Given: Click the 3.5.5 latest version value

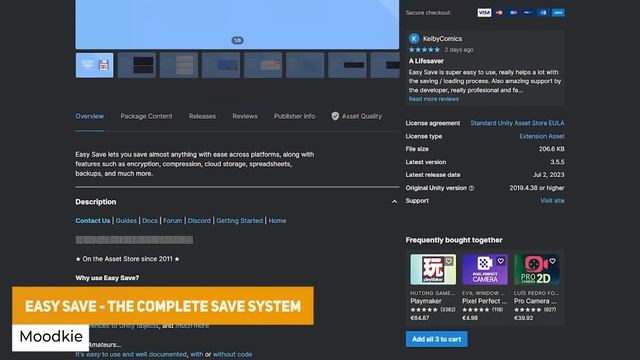Looking at the screenshot, I should point(557,162).
